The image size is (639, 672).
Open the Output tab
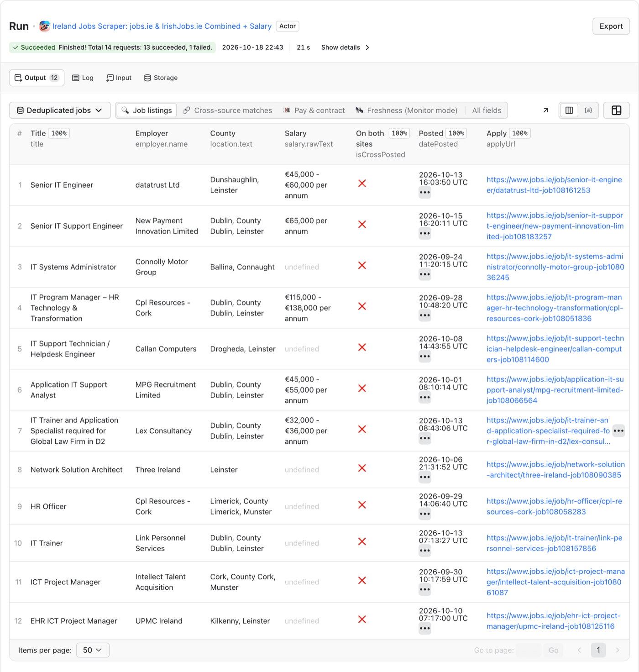(37, 78)
